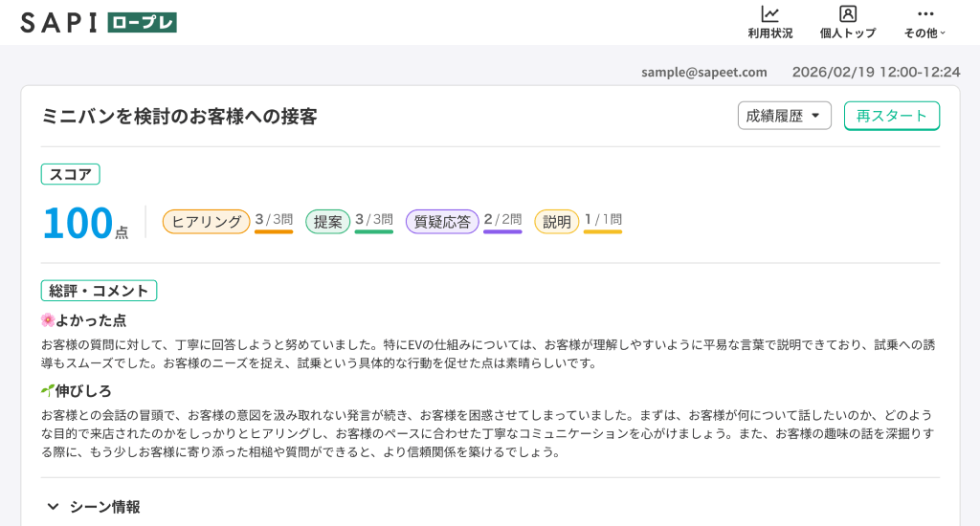This screenshot has height=526, width=980.
Task: Click the flower icon beside よかった点
Action: pos(48,320)
